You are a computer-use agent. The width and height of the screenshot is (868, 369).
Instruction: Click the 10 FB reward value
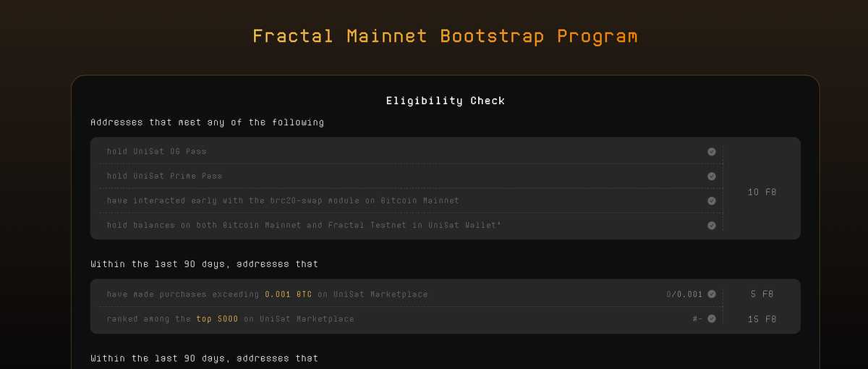(762, 192)
